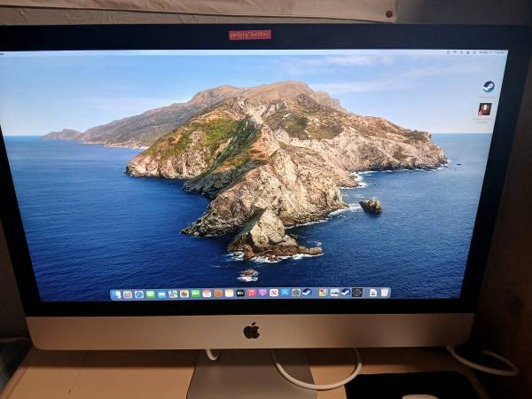Launch Safari from the Dock
This screenshot has width=532, height=399.
[x=139, y=294]
